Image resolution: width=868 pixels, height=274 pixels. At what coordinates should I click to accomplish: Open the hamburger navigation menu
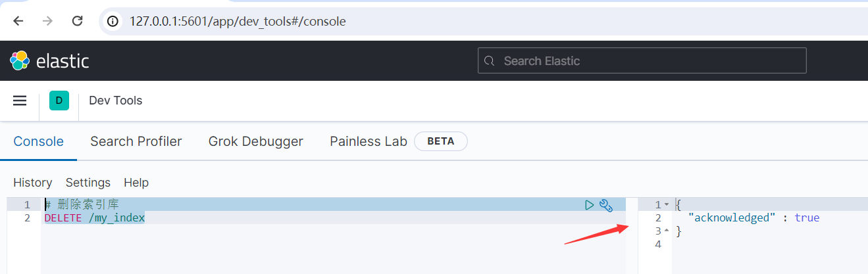tap(20, 101)
